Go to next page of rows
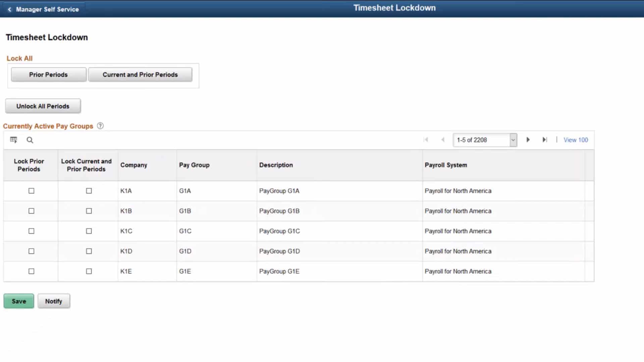The image size is (644, 362). [x=528, y=140]
